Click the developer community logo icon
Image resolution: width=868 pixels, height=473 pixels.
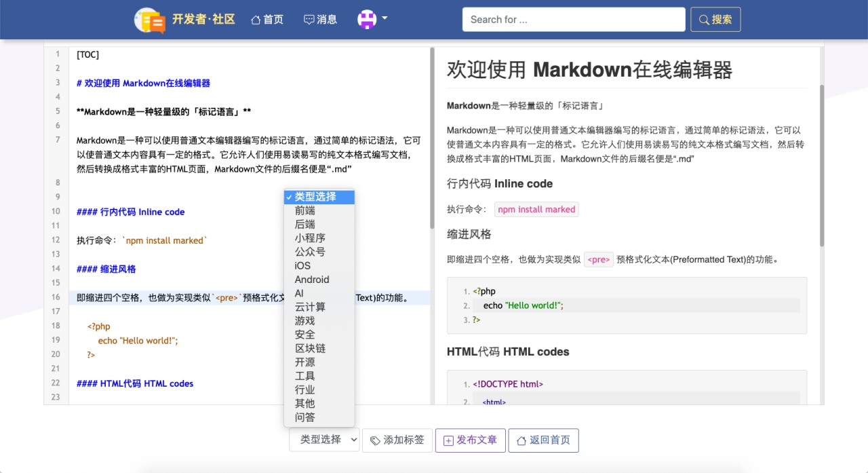tap(150, 20)
